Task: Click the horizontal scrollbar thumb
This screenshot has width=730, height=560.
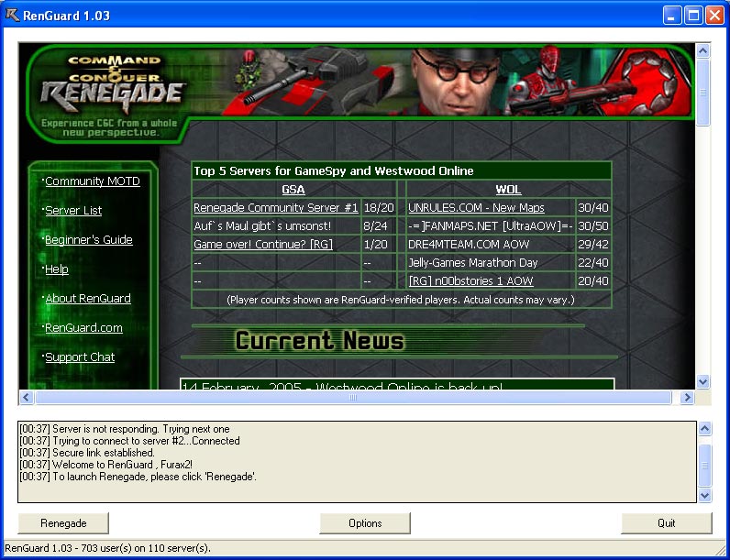Action: tap(353, 398)
